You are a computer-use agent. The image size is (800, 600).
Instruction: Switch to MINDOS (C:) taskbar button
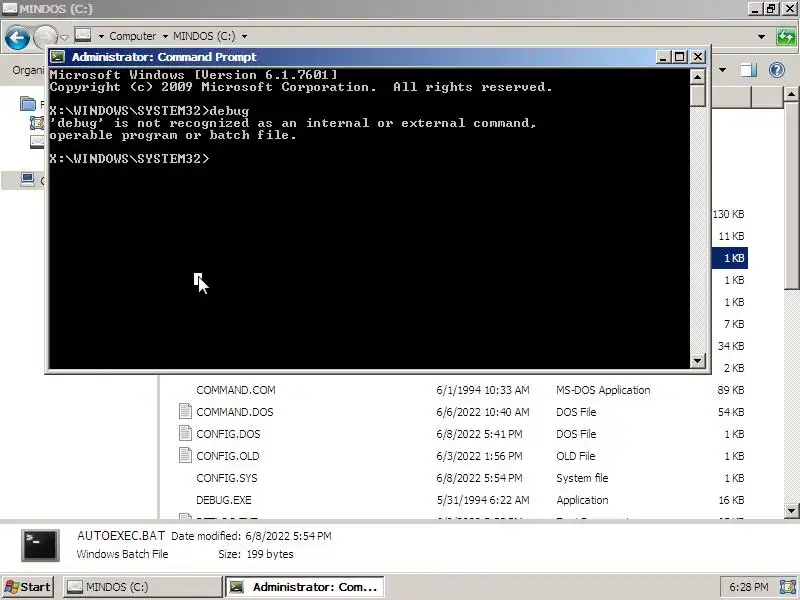click(x=142, y=587)
